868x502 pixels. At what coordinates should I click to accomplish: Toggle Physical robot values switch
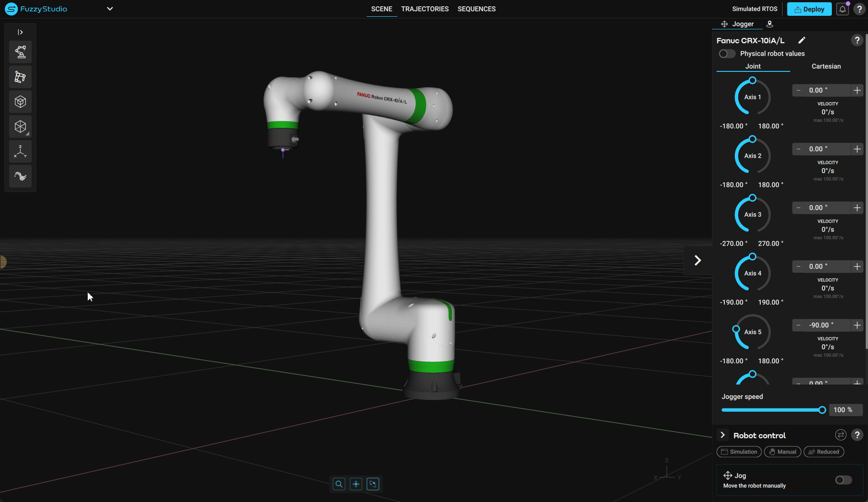(x=727, y=54)
